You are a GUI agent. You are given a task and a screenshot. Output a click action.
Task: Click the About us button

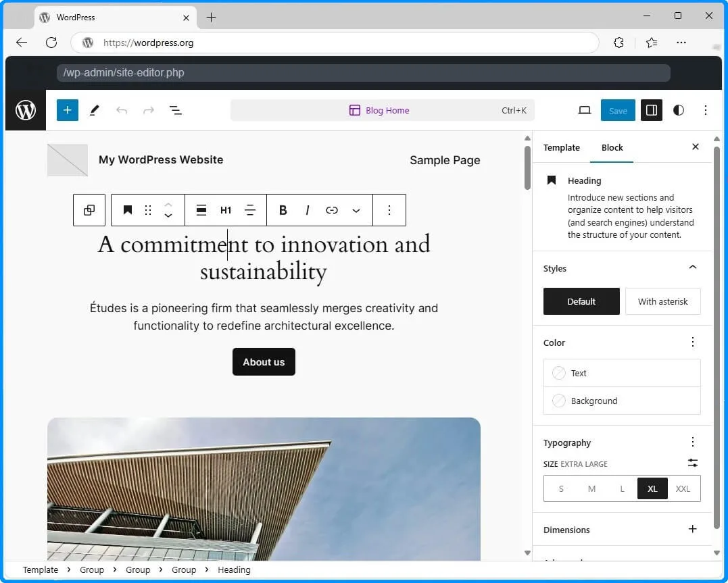(264, 361)
